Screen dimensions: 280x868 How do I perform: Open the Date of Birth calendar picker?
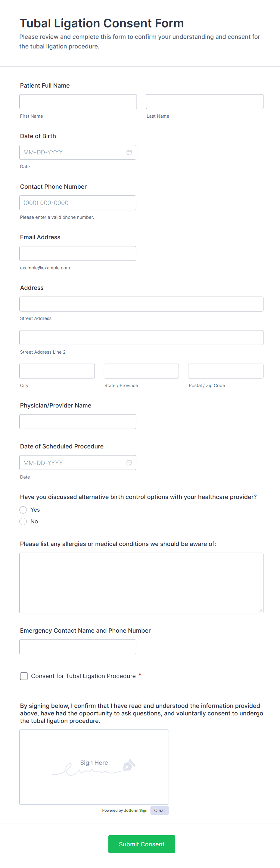pos(129,152)
